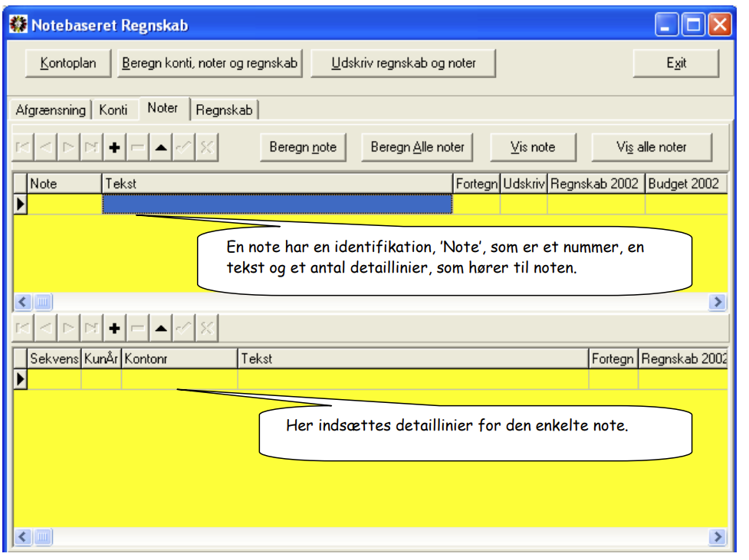Post the edit with the upper checkmark icon
The height and width of the screenshot is (560, 749).
coord(184,147)
